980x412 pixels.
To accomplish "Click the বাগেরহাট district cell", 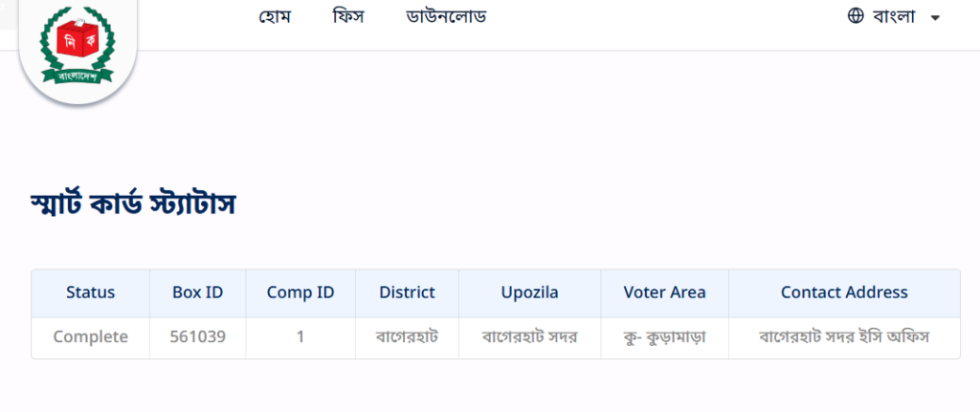I will (x=407, y=337).
